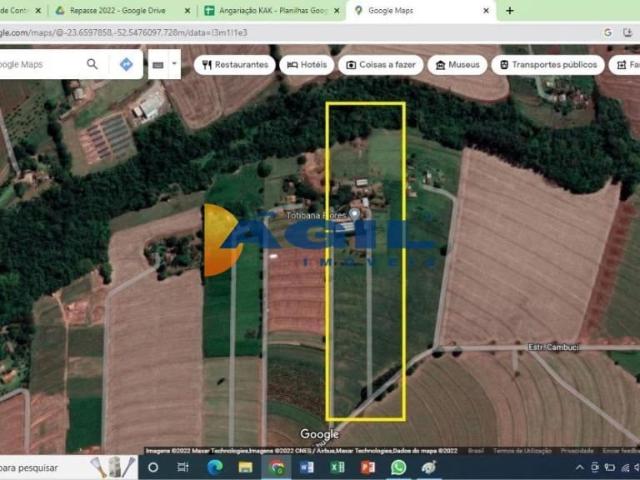The image size is (640, 480).
Task: Open PowerPoint from the taskbar
Action: point(368,467)
